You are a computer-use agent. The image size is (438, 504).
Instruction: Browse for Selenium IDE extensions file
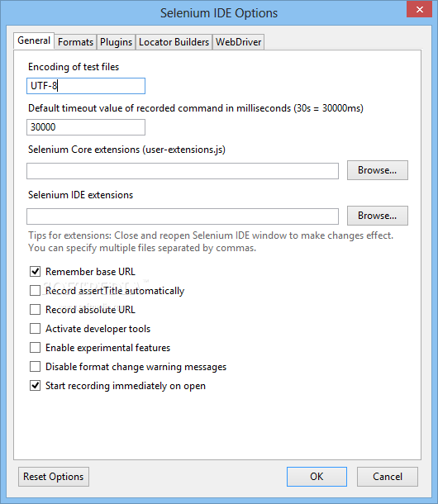pos(378,216)
